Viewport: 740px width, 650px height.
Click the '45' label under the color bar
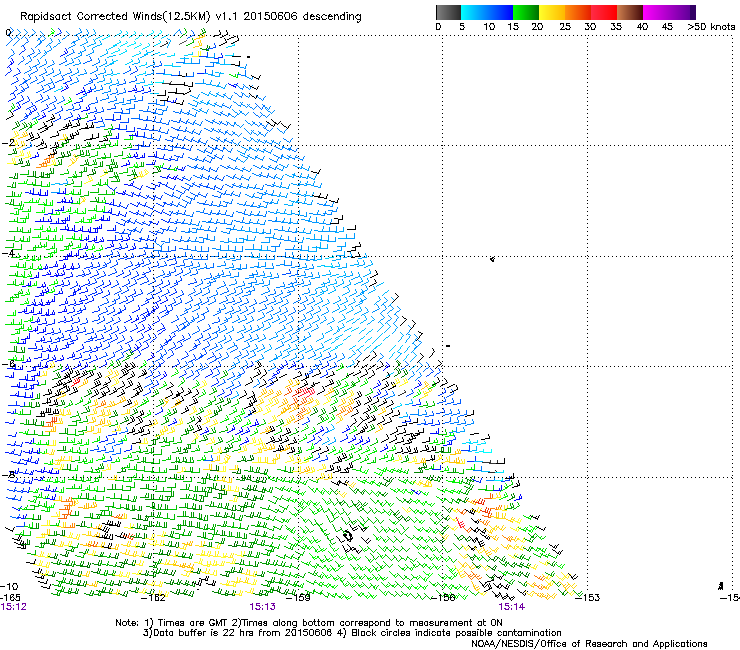tap(667, 26)
